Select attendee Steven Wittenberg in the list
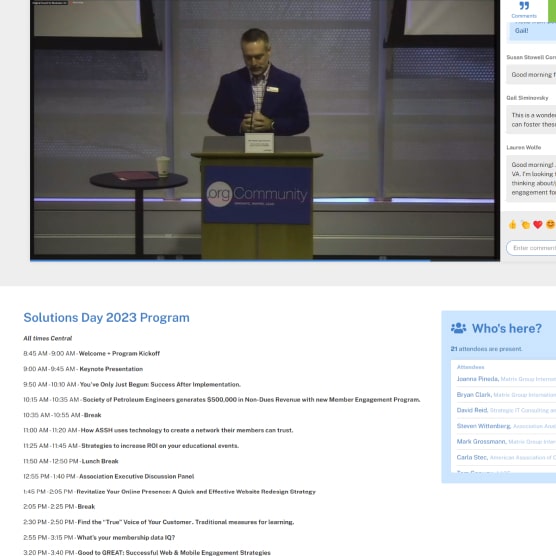The image size is (556, 556). [506, 426]
